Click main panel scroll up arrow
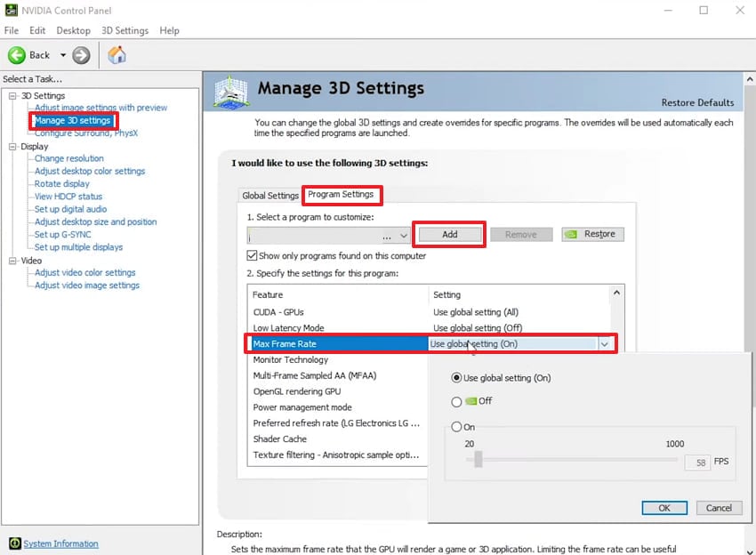756x555 pixels. tap(750, 78)
